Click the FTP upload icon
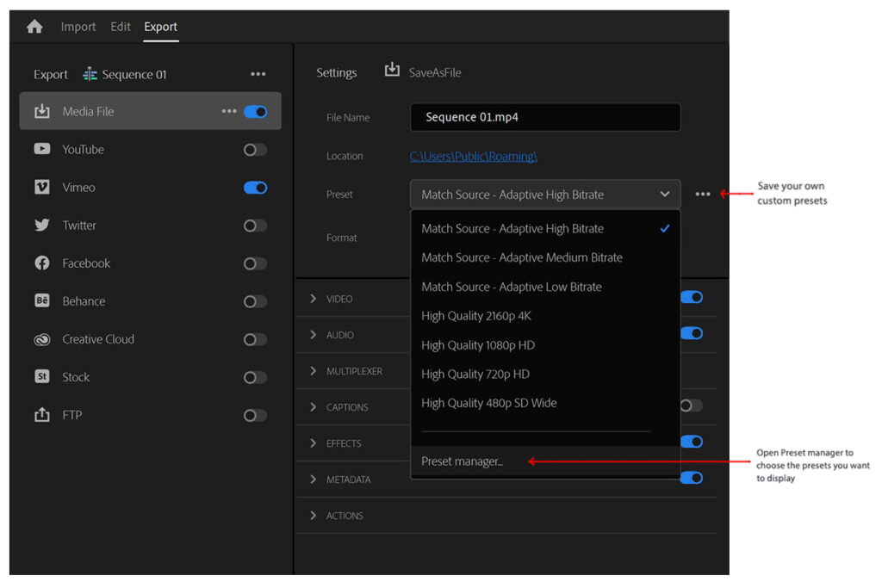This screenshot has height=588, width=882. (42, 415)
